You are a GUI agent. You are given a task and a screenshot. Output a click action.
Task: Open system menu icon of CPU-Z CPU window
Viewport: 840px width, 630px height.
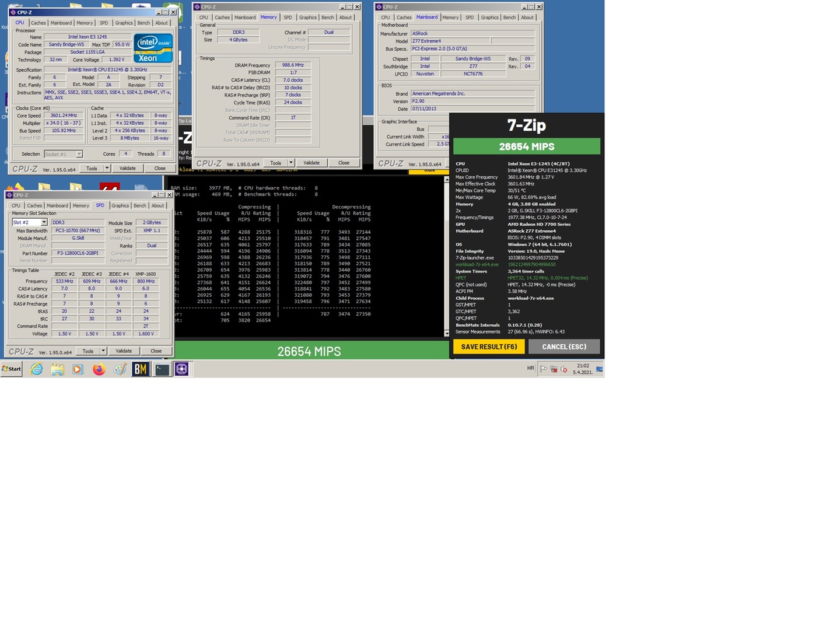coord(13,12)
